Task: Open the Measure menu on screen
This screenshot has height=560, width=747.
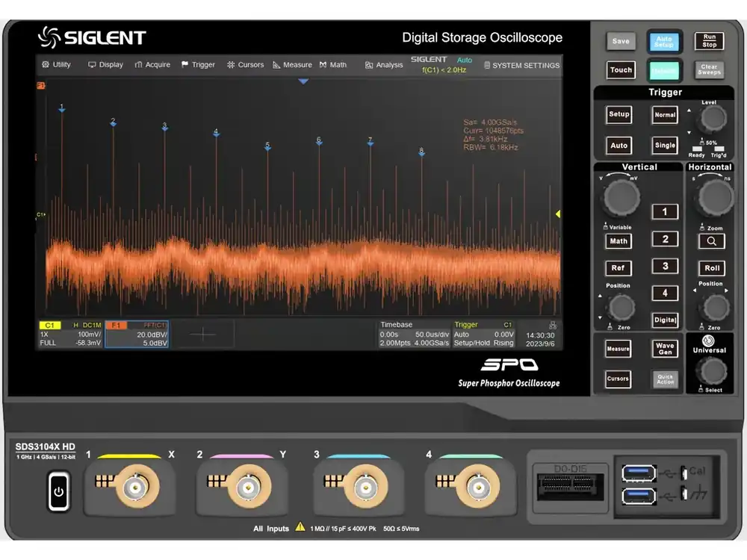Action: [x=292, y=65]
